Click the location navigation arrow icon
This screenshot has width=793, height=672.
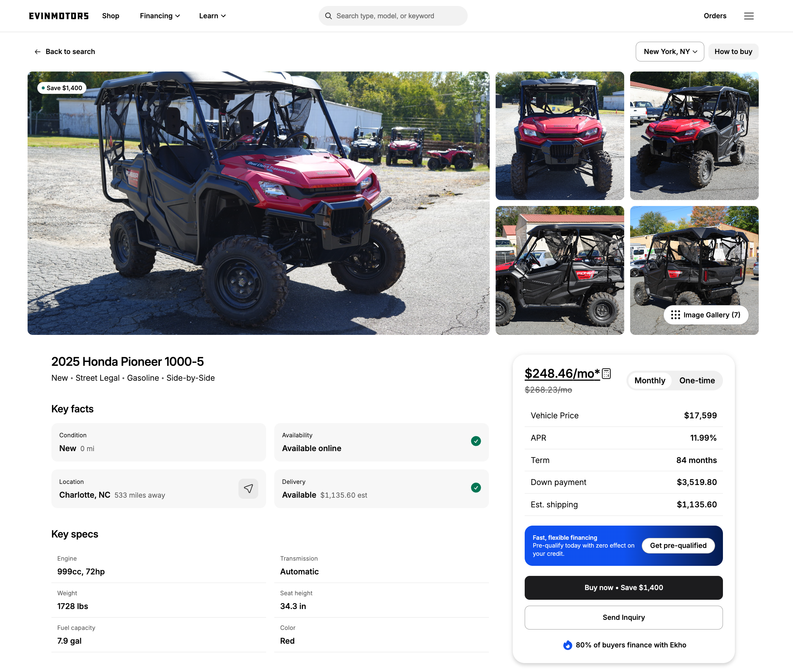248,488
